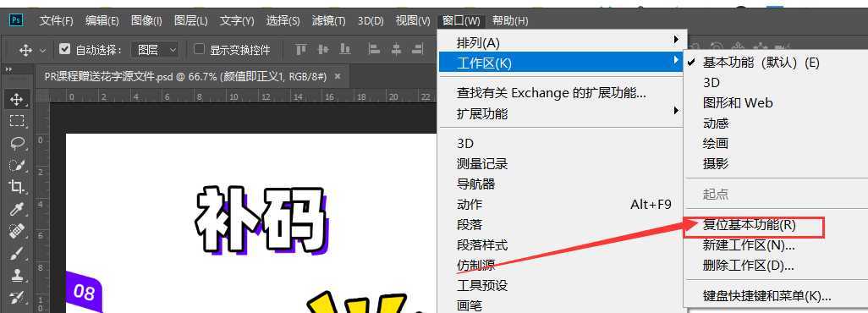This screenshot has height=313, width=868.
Task: Toggle the 自动选择 checkbox
Action: click(65, 49)
